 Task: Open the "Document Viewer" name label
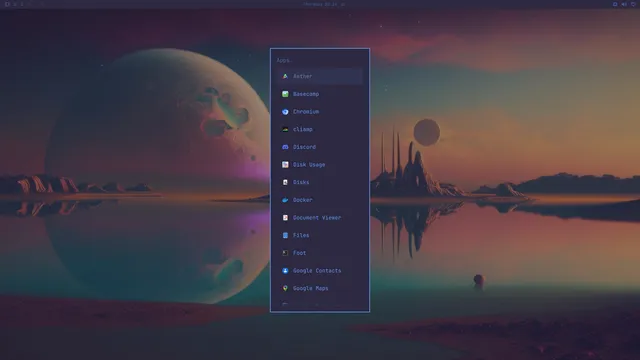pos(317,218)
